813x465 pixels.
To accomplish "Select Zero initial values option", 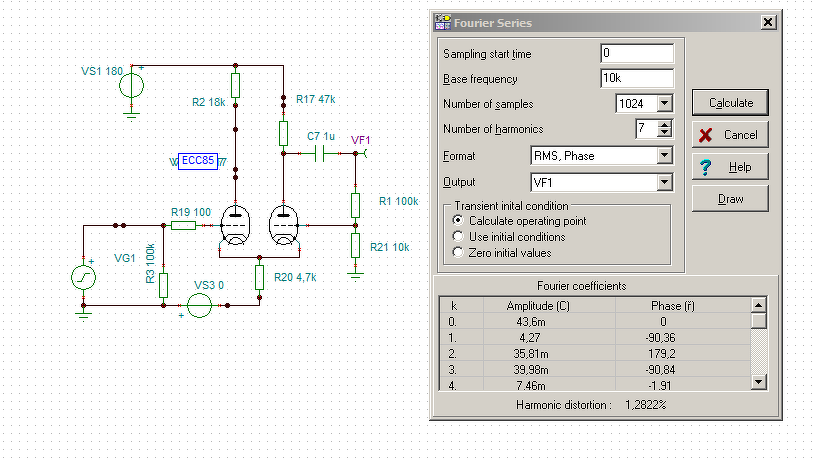I will pyautogui.click(x=458, y=252).
